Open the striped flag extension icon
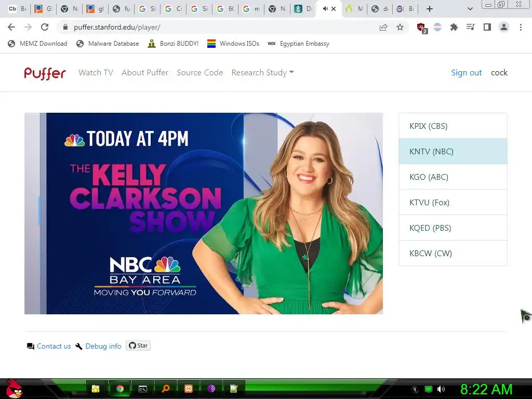Viewport: 532px width, 399px height. [x=437, y=27]
